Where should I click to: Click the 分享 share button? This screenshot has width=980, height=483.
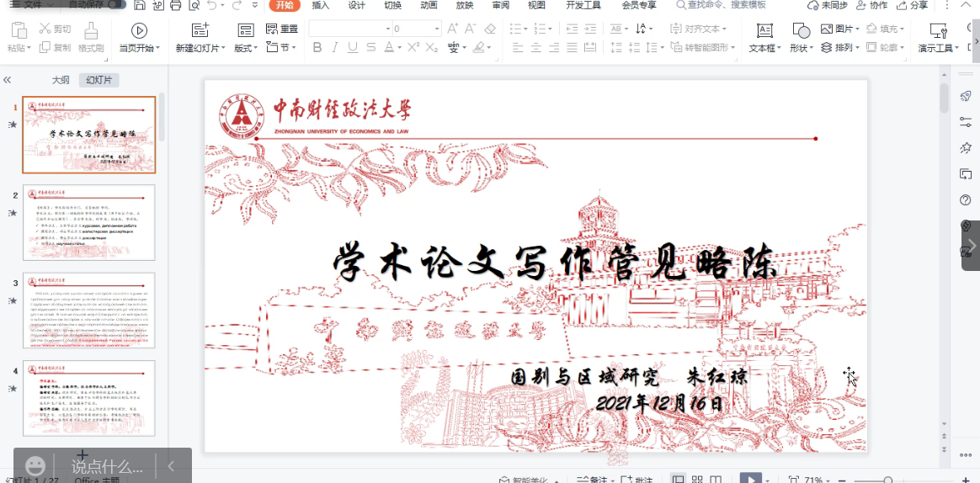coord(913,5)
